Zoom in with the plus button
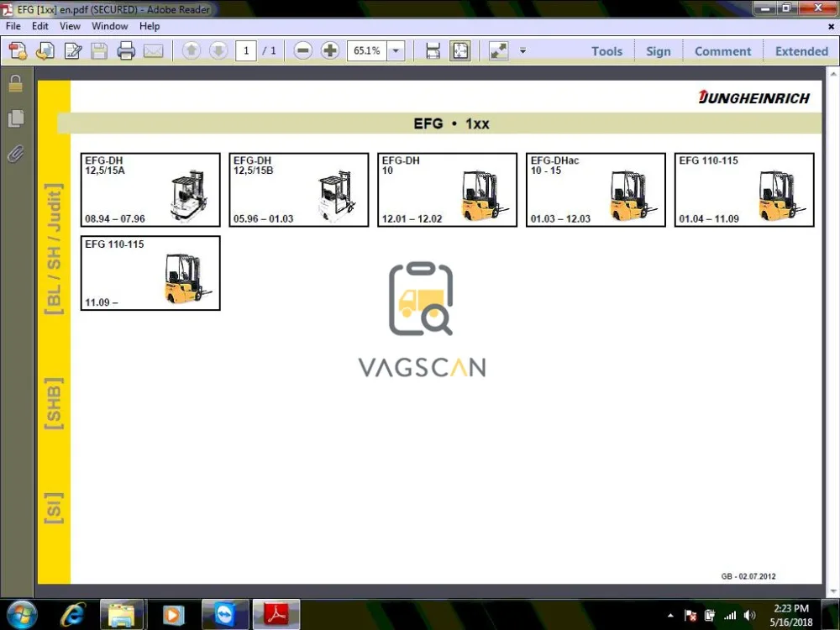 pos(330,51)
